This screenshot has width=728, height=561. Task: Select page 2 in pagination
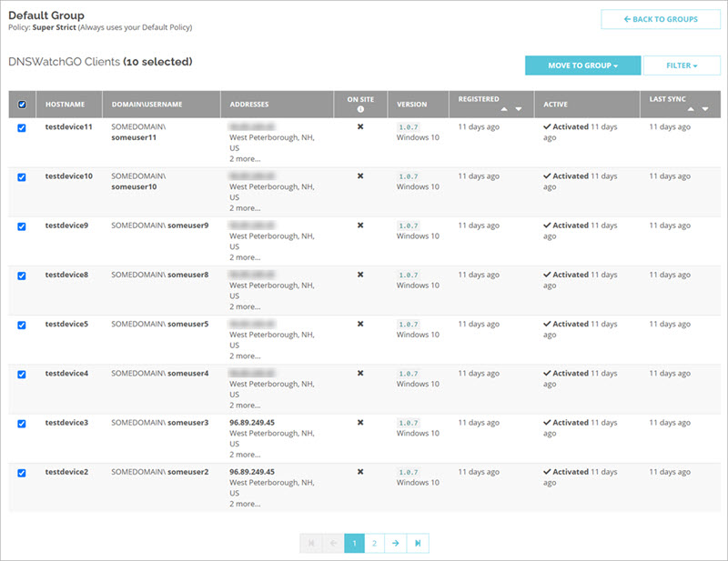pyautogui.click(x=375, y=543)
